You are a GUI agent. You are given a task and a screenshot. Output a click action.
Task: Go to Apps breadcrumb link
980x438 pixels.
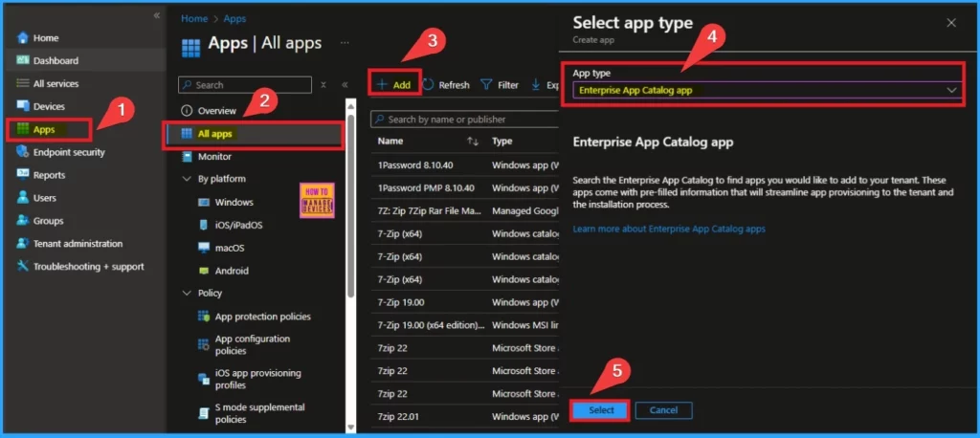point(235,19)
